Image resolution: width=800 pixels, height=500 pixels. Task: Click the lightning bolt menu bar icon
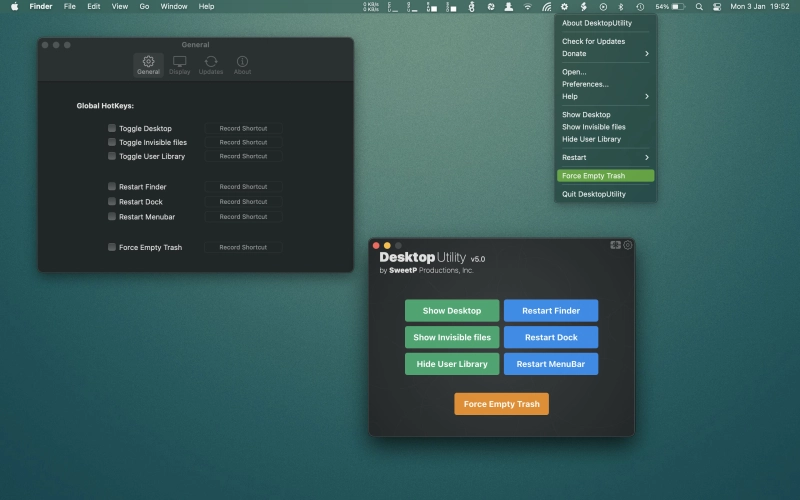(584, 7)
